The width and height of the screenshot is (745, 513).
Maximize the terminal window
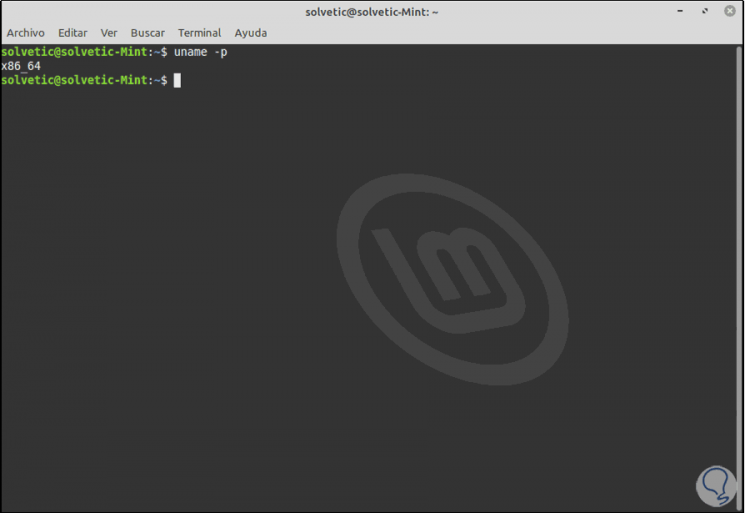click(x=705, y=11)
